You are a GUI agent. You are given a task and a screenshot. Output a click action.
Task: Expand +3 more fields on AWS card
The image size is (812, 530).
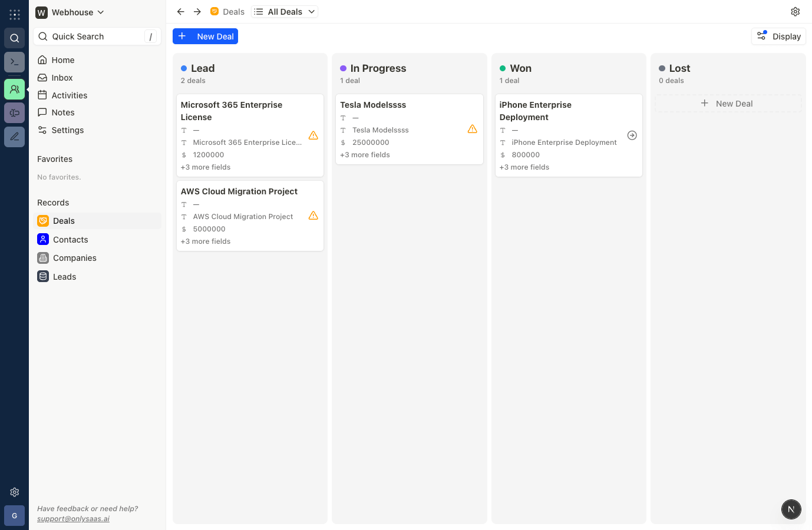tap(206, 241)
